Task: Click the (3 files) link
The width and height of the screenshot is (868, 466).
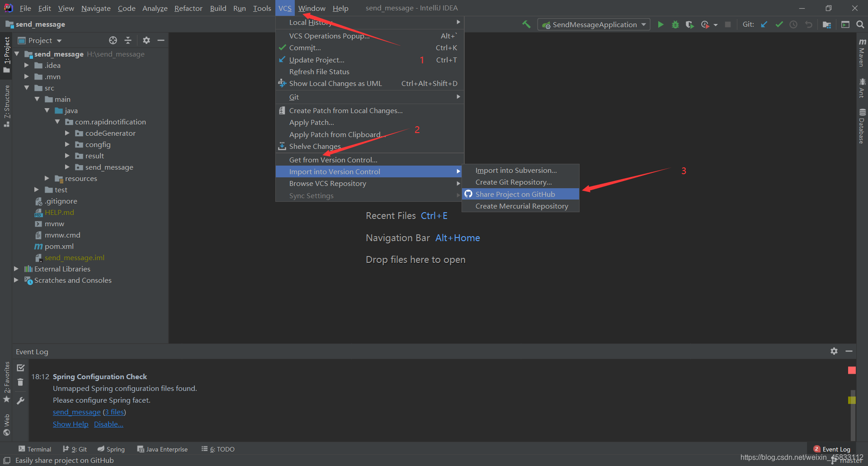Action: click(114, 412)
